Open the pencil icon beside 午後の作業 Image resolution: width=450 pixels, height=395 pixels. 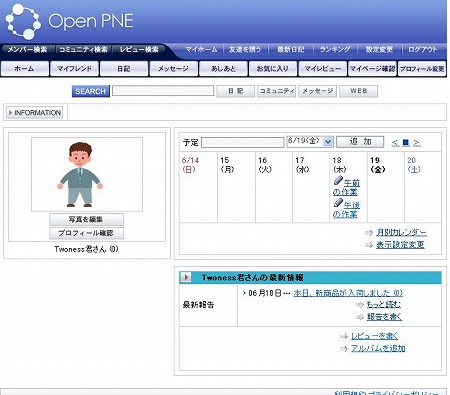[338, 202]
